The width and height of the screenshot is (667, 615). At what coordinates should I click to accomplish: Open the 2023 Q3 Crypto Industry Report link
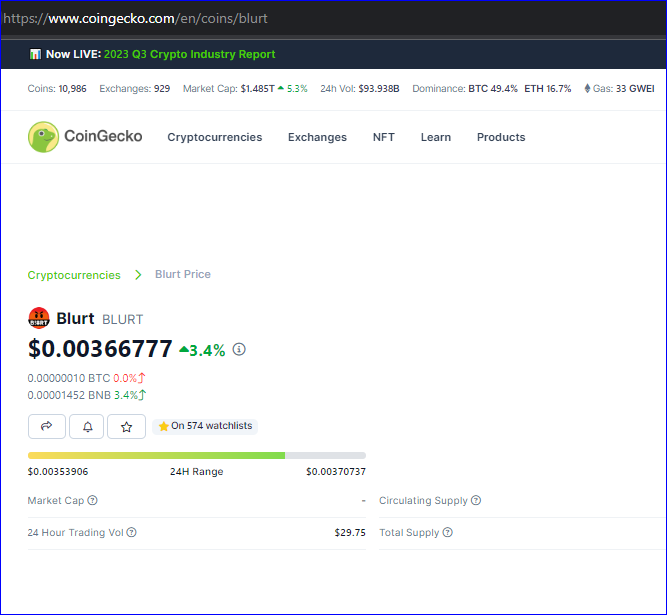(x=189, y=54)
